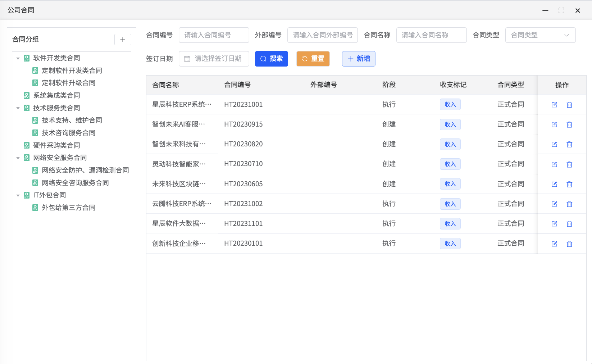Toggle fullscreen for 公司合同 window
592x364 pixels.
pyautogui.click(x=561, y=10)
